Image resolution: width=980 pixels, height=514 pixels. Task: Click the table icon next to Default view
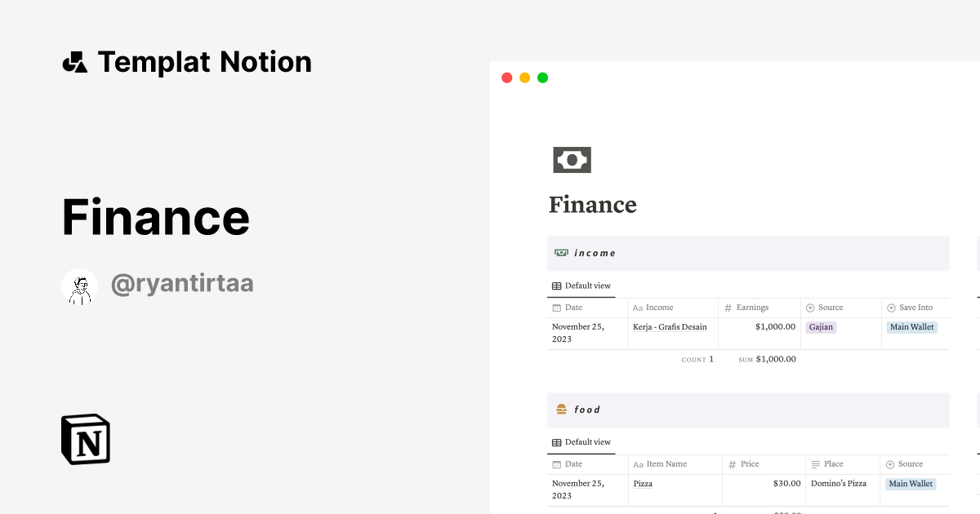click(x=556, y=286)
